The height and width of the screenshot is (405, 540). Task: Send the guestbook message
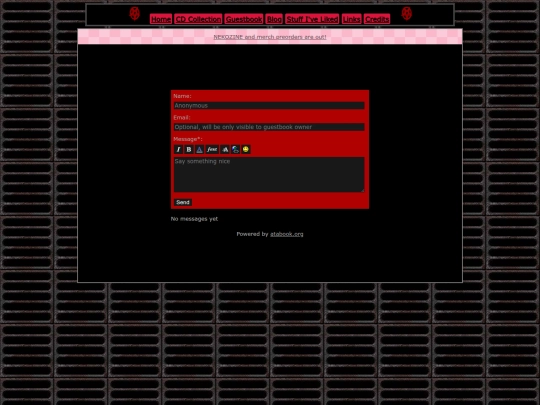(183, 202)
